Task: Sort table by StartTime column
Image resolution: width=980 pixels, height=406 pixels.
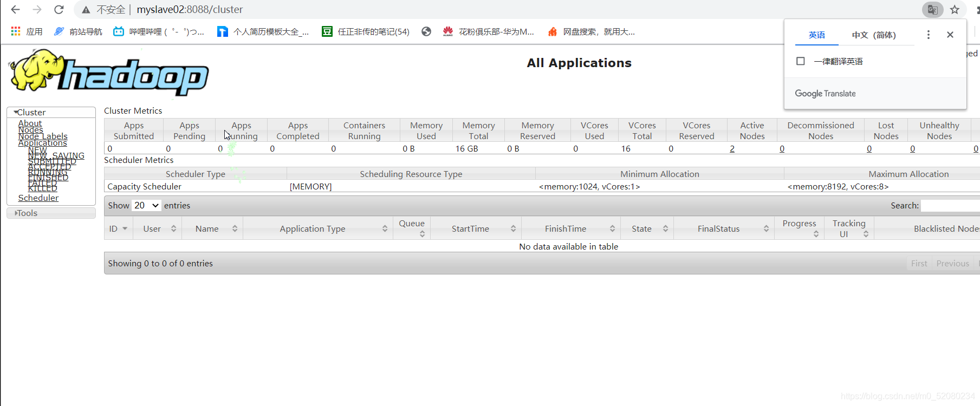Action: pos(476,228)
